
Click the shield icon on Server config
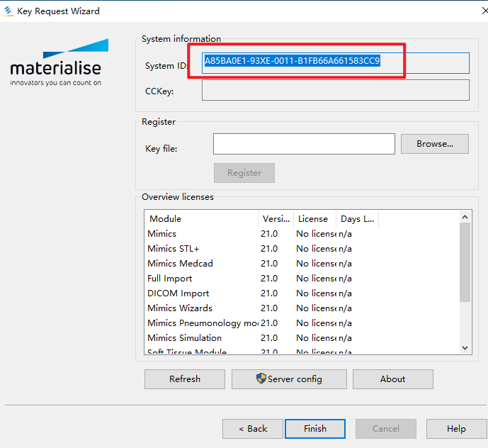[261, 379]
